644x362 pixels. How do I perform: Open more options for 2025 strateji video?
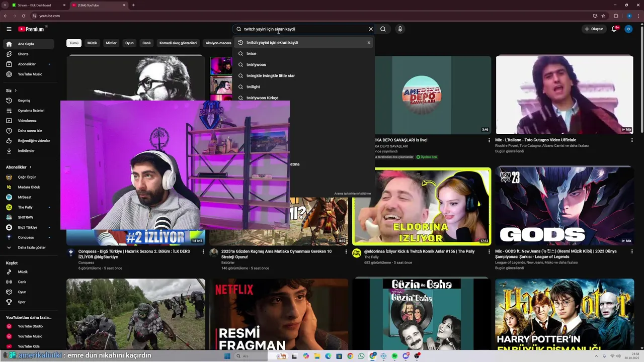click(346, 251)
